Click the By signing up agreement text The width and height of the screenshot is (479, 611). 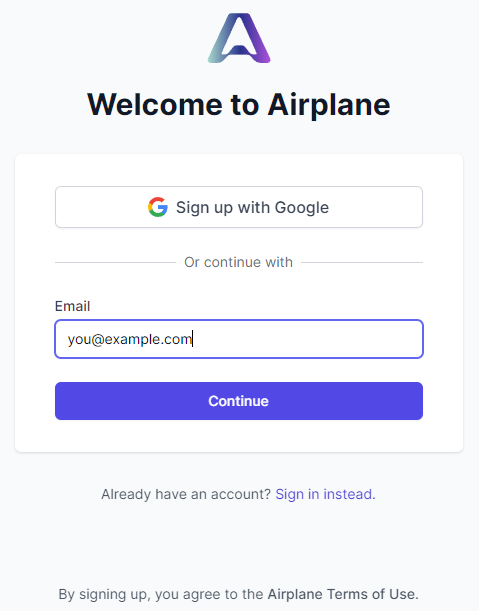coord(239,594)
